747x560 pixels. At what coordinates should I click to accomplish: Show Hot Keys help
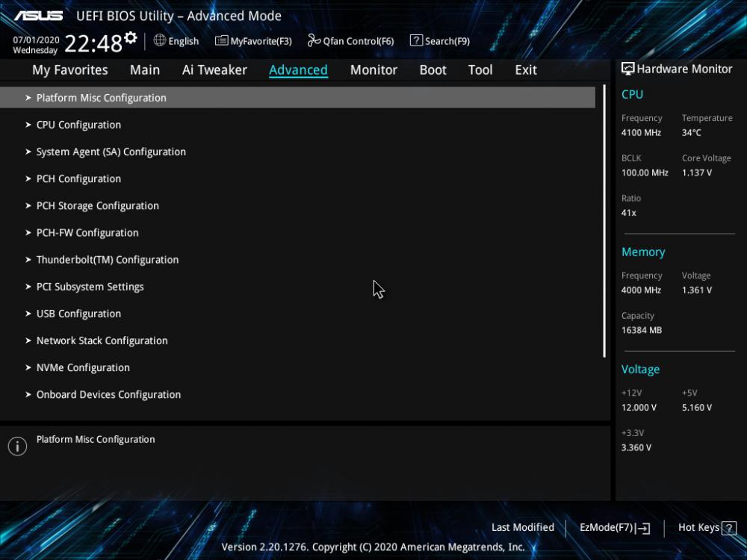pos(707,528)
